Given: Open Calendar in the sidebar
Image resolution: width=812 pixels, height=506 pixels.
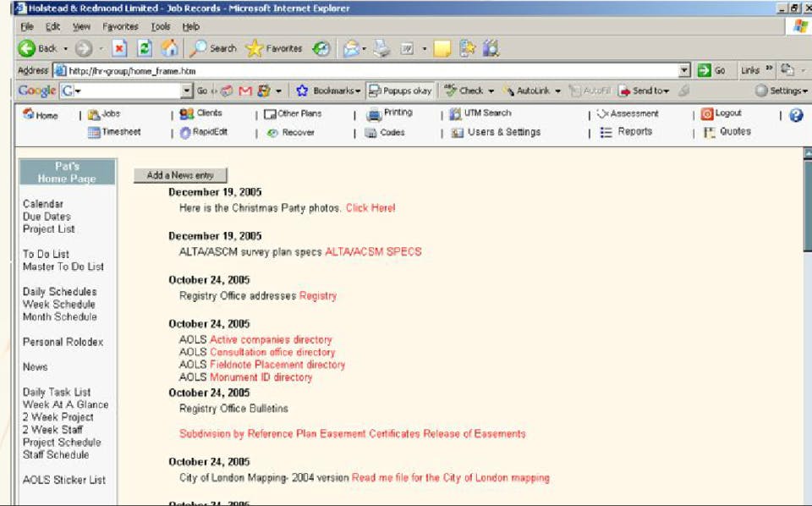Looking at the screenshot, I should click(x=43, y=204).
